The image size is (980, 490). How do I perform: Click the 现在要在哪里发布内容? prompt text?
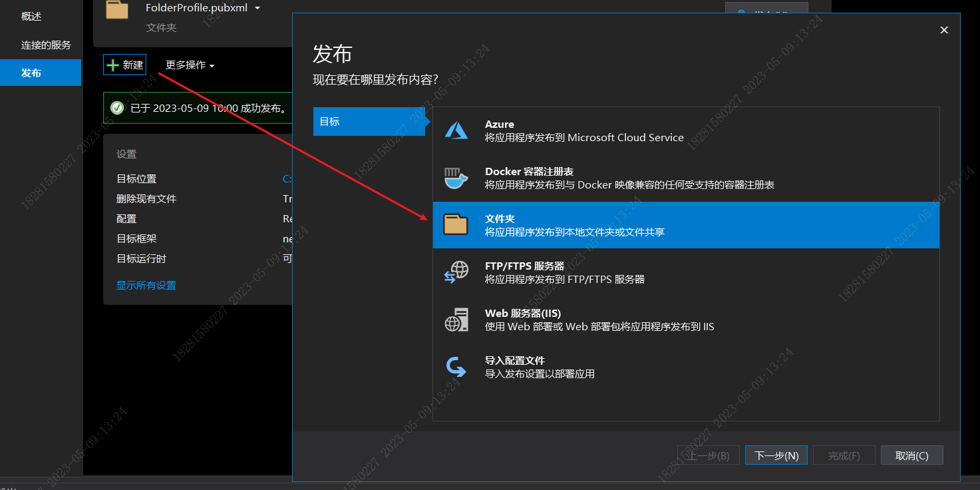pos(375,80)
